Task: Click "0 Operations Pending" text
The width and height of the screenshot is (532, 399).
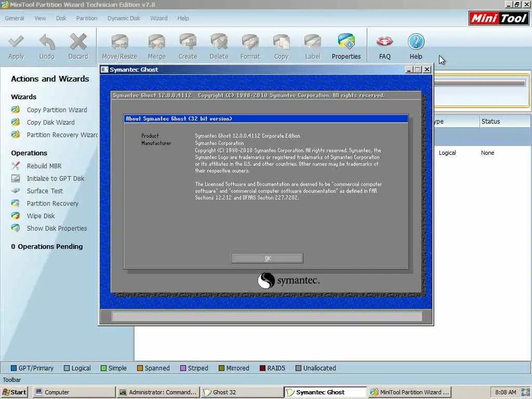Action: (47, 247)
